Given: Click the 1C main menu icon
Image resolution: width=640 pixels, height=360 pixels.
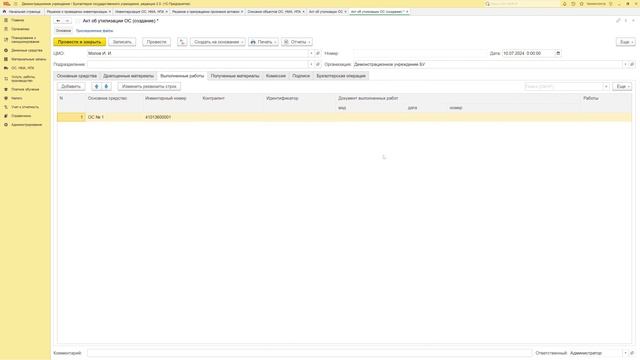Looking at the screenshot, I should point(7,4).
